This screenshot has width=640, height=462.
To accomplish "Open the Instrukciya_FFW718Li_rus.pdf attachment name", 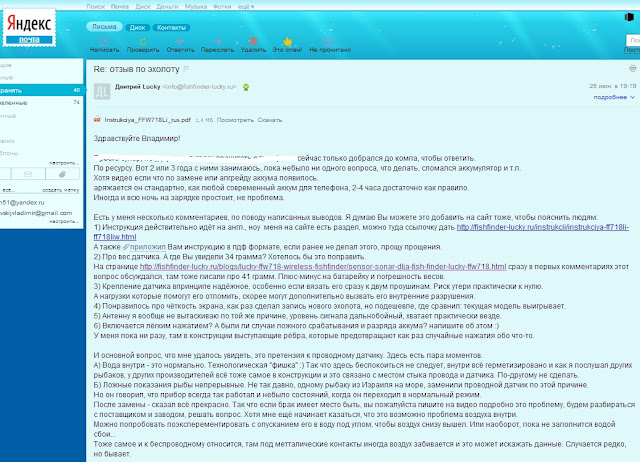I will [x=147, y=120].
